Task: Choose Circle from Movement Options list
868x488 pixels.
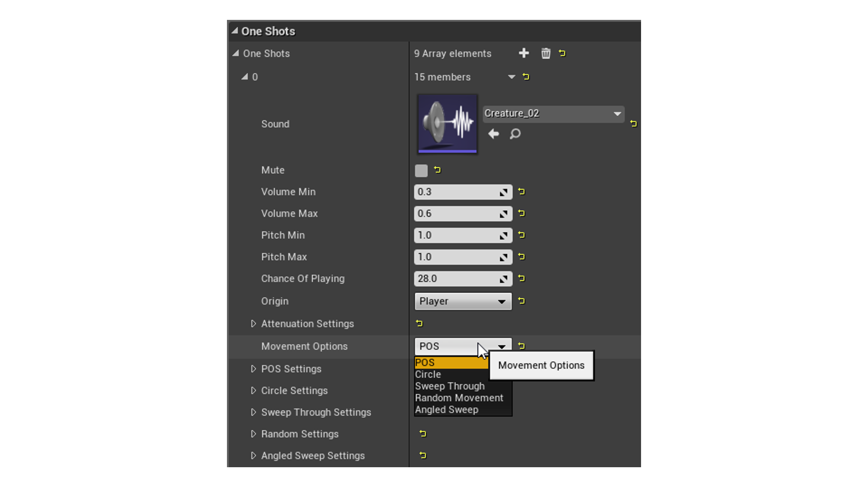Action: 428,375
